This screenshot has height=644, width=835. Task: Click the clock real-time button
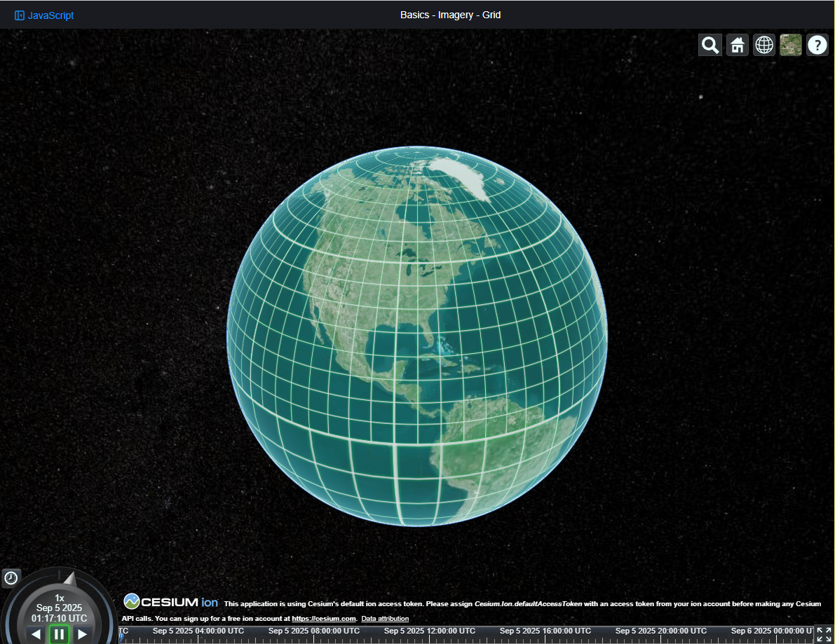click(11, 578)
